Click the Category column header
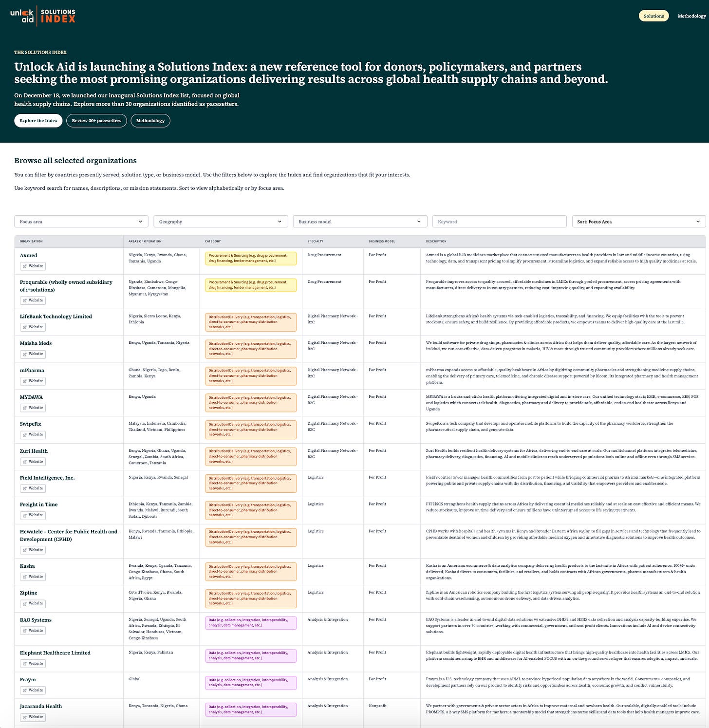Image resolution: width=709 pixels, height=728 pixels. (213, 242)
